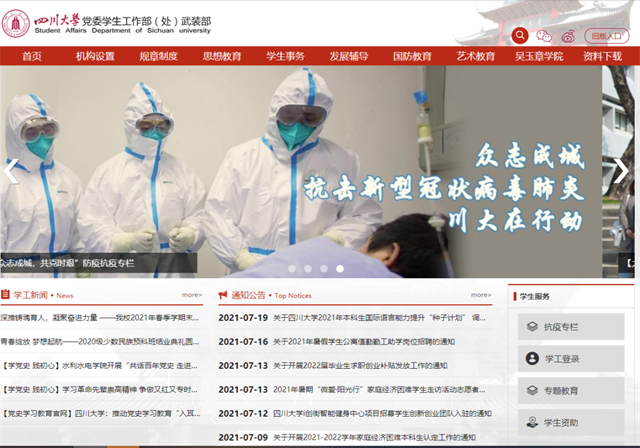640x448 pixels.
Task: Go to 首页 in navigation bar
Action: (x=32, y=56)
